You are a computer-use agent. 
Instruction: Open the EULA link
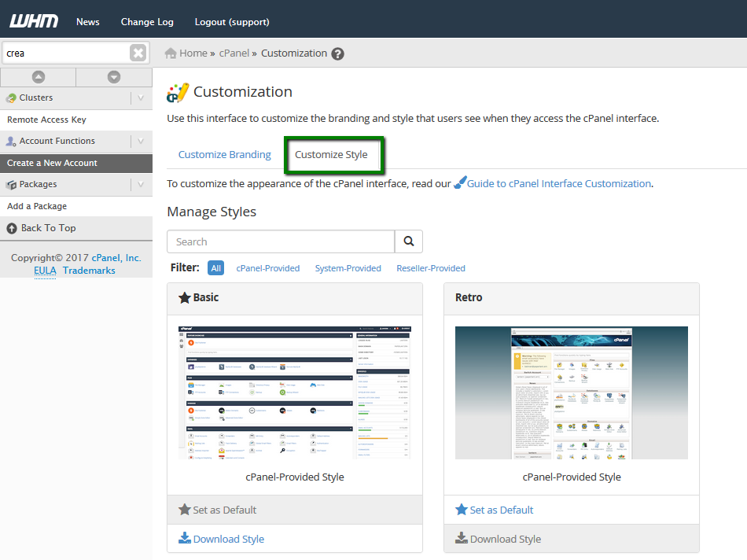point(45,271)
